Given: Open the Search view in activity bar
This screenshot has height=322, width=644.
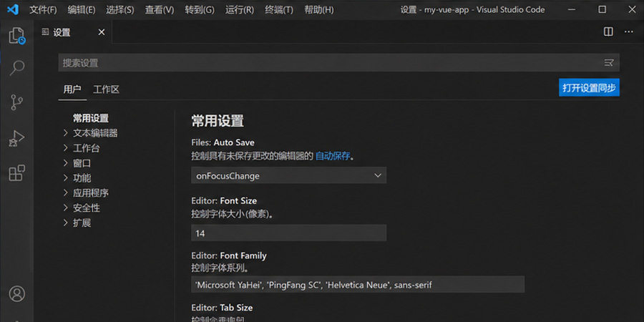Looking at the screenshot, I should (x=17, y=67).
